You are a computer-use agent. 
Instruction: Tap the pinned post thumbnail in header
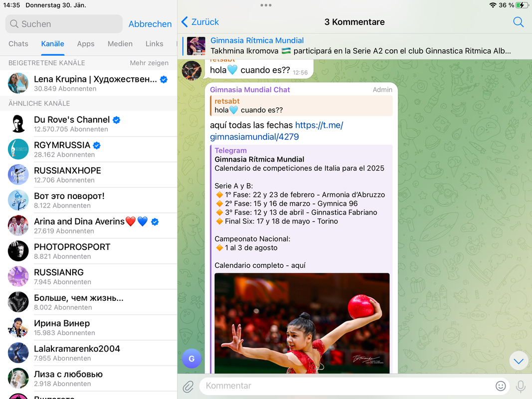click(196, 46)
